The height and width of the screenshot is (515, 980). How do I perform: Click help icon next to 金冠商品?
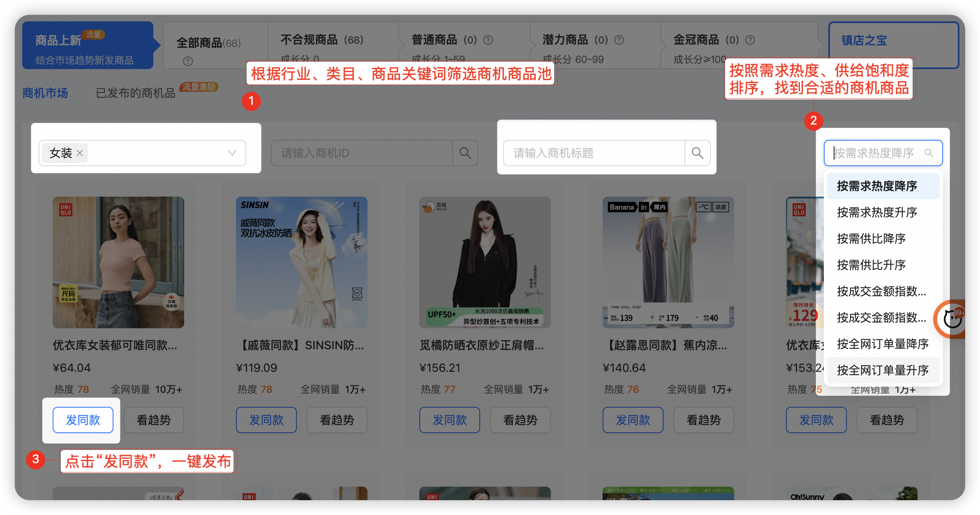click(750, 40)
